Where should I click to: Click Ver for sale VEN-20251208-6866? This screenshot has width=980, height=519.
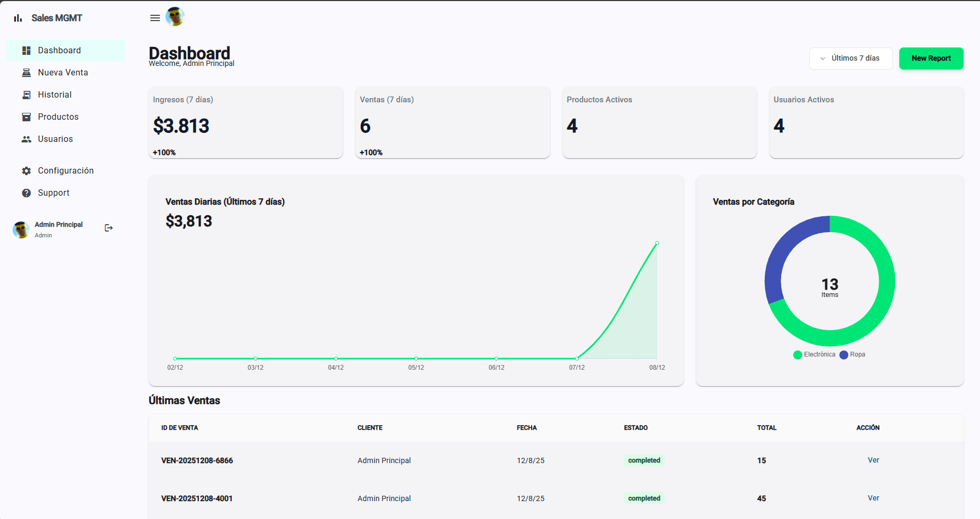[873, 460]
